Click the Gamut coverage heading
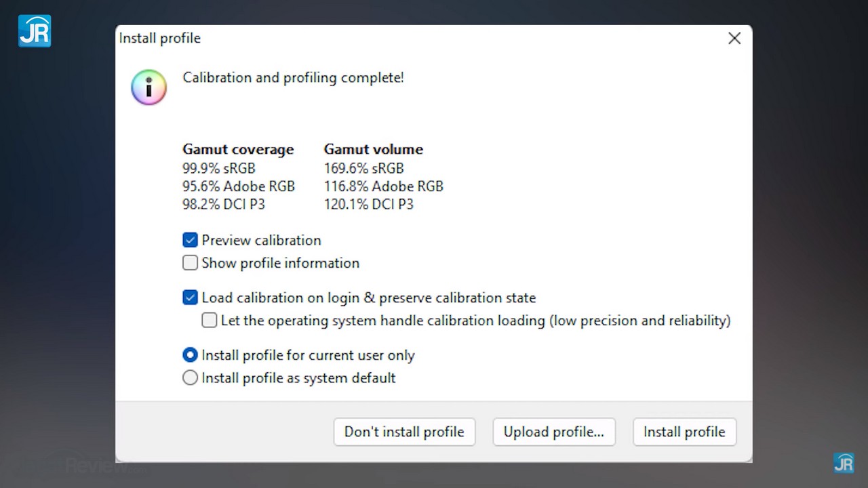This screenshot has height=488, width=868. 238,149
